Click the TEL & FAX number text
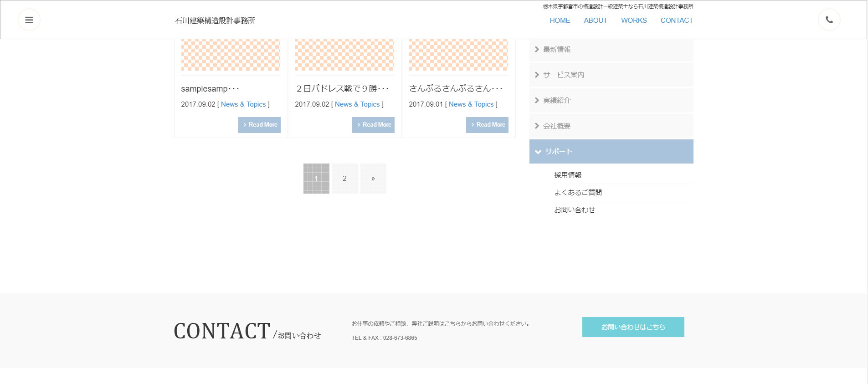Screen dimensions: 868x384 pos(384,338)
